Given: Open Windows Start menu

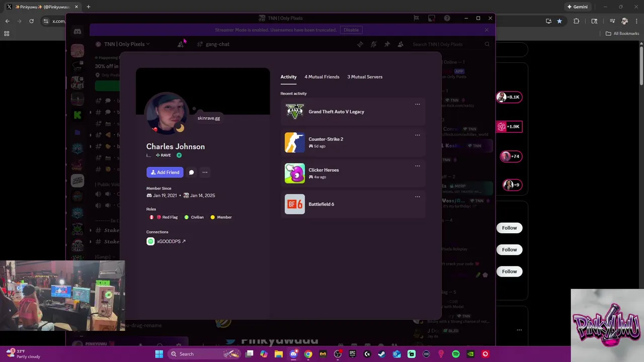Looking at the screenshot, I should pos(159,354).
